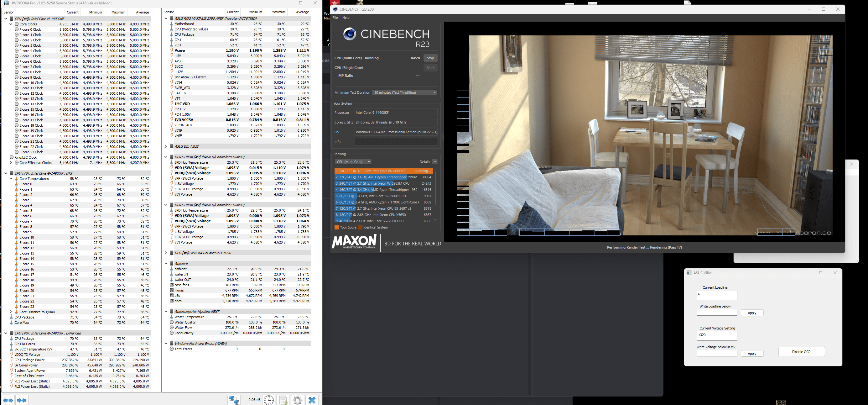Open the Cinebench Help menu

[346, 18]
